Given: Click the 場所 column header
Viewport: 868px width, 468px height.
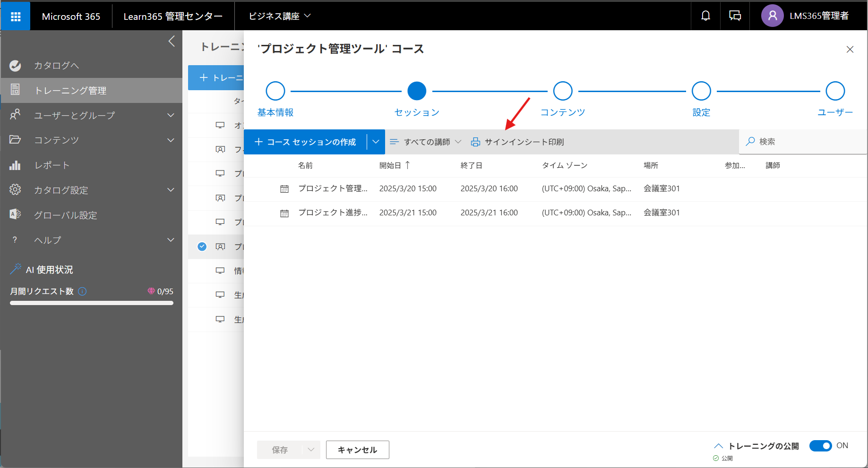Looking at the screenshot, I should coord(651,165).
